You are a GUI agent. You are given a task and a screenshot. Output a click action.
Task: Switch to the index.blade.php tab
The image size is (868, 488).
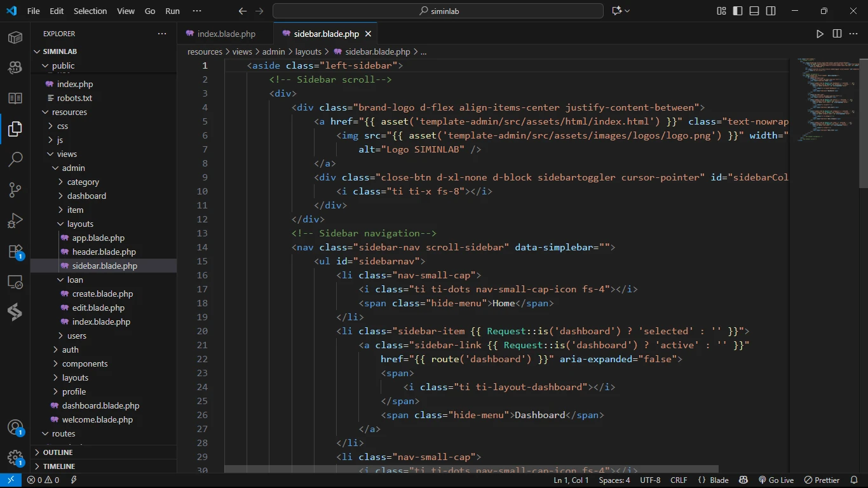pyautogui.click(x=226, y=34)
